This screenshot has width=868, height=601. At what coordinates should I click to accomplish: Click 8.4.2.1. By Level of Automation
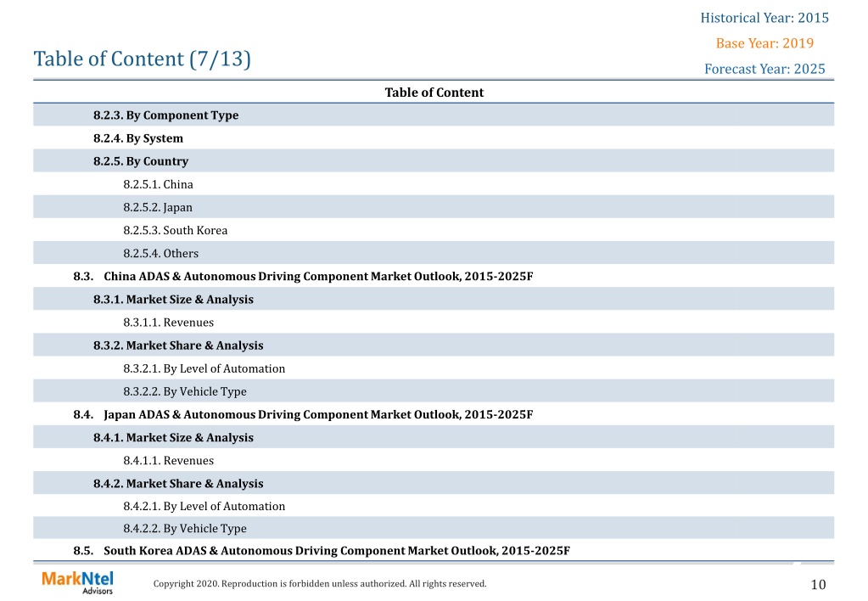(x=204, y=506)
